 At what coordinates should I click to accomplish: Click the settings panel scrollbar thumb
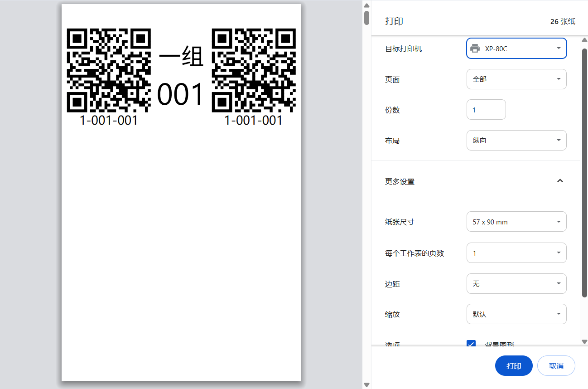584,172
